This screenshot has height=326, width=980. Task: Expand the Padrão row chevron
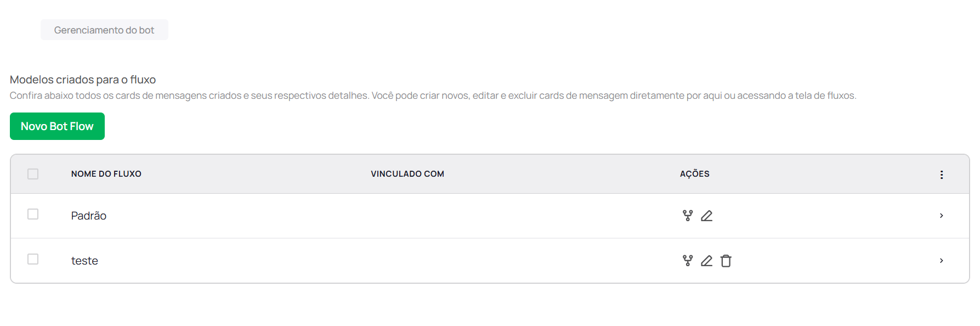942,216
